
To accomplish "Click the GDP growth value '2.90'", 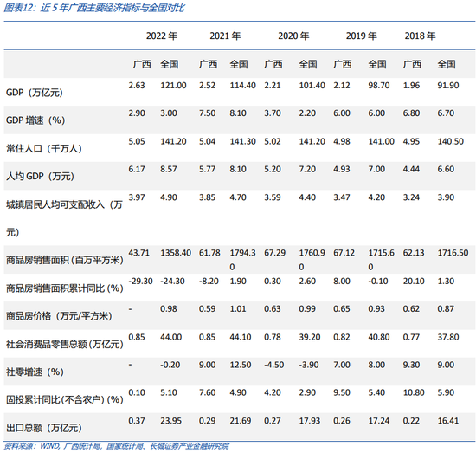I will coord(137,113).
